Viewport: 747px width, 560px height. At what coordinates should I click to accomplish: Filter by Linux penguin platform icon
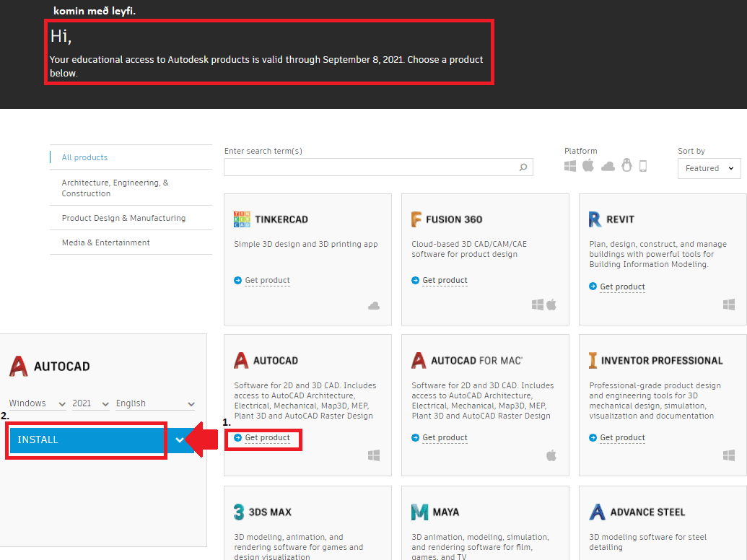coord(626,166)
